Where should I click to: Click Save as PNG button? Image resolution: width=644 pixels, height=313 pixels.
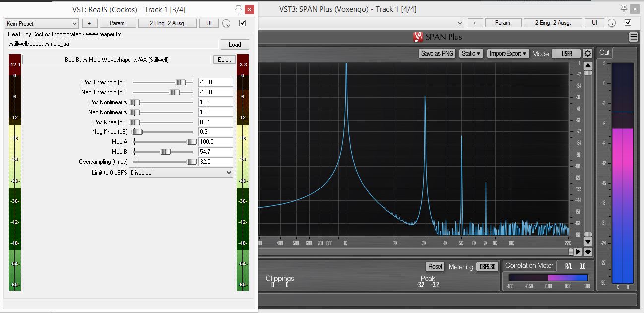437,54
